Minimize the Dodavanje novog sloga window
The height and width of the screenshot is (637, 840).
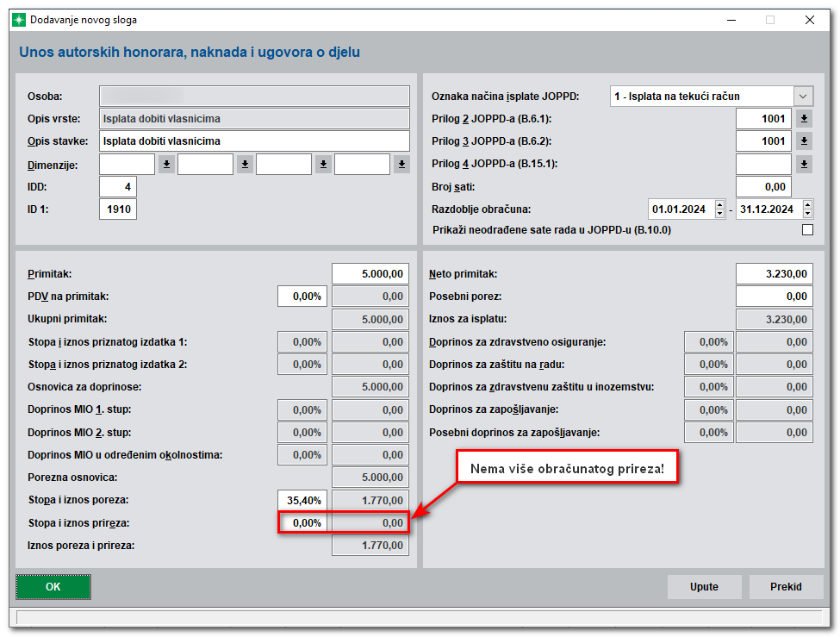731,20
